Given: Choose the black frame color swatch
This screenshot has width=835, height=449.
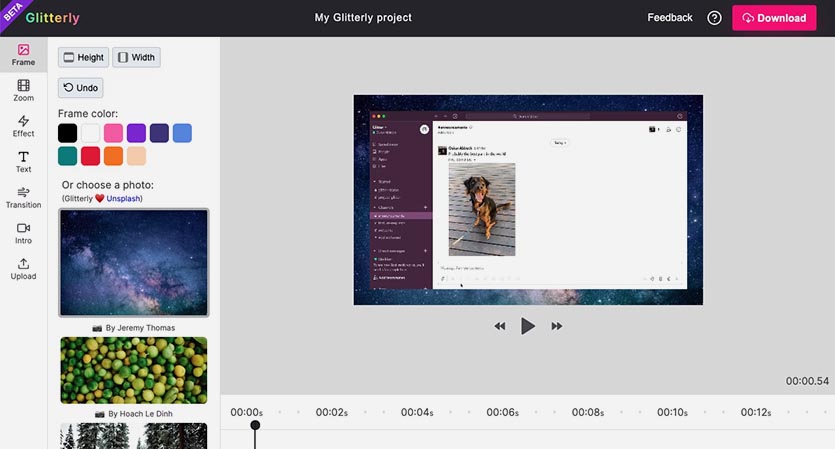Looking at the screenshot, I should click(x=67, y=133).
